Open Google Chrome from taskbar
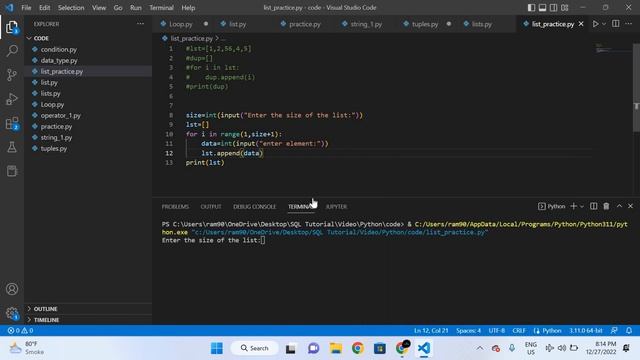Image resolution: width=640 pixels, height=360 pixels. tap(358, 348)
